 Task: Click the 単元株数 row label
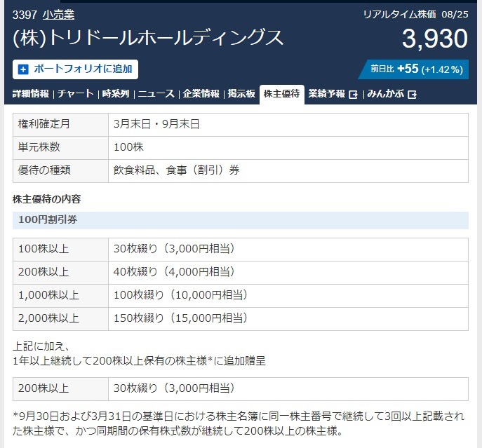[x=60, y=148]
